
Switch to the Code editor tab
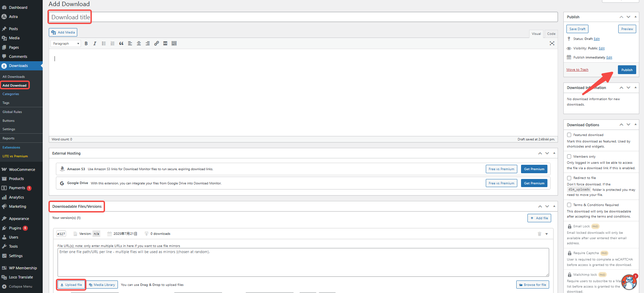click(551, 34)
